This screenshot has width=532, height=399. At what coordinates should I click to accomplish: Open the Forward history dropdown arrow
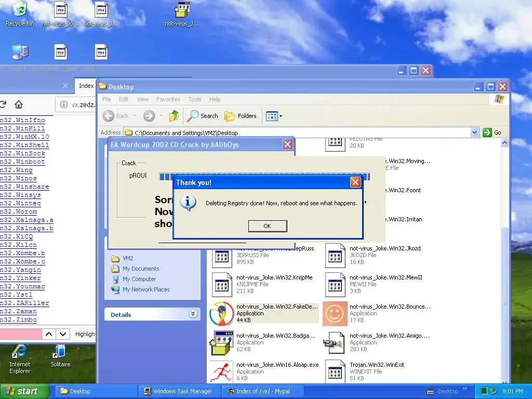pyautogui.click(x=161, y=116)
